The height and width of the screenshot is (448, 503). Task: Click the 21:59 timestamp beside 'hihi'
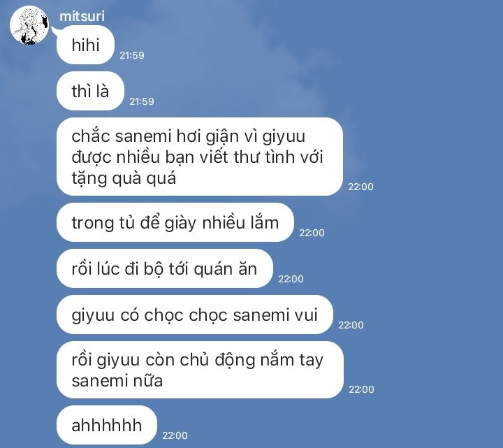coord(132,55)
